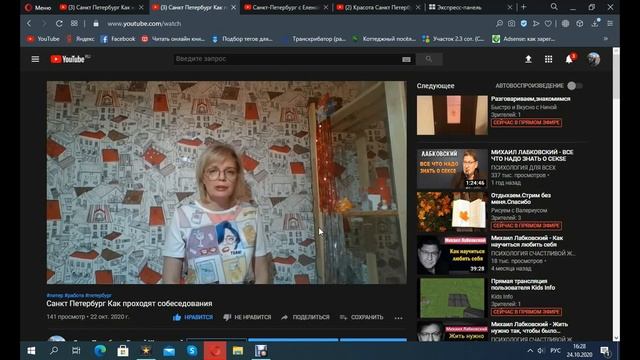640x360 pixels.
Task: Reload the page with the refresh icon
Action: tap(59, 24)
